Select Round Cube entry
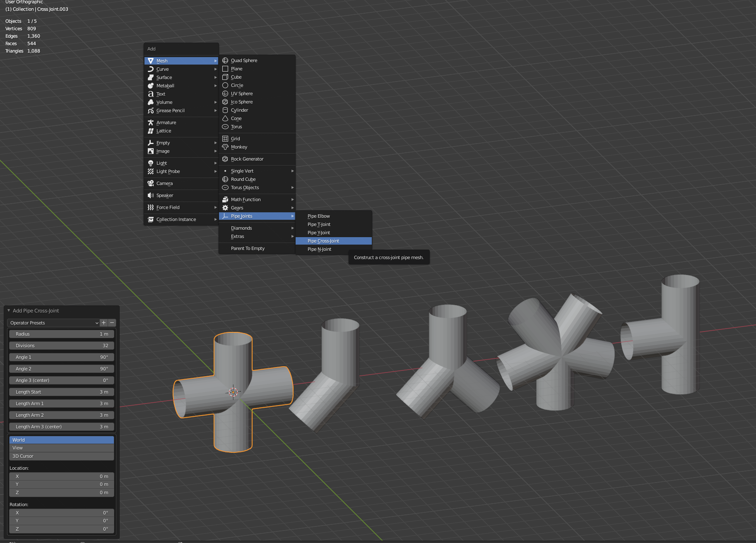756x543 pixels. pyautogui.click(x=257, y=179)
